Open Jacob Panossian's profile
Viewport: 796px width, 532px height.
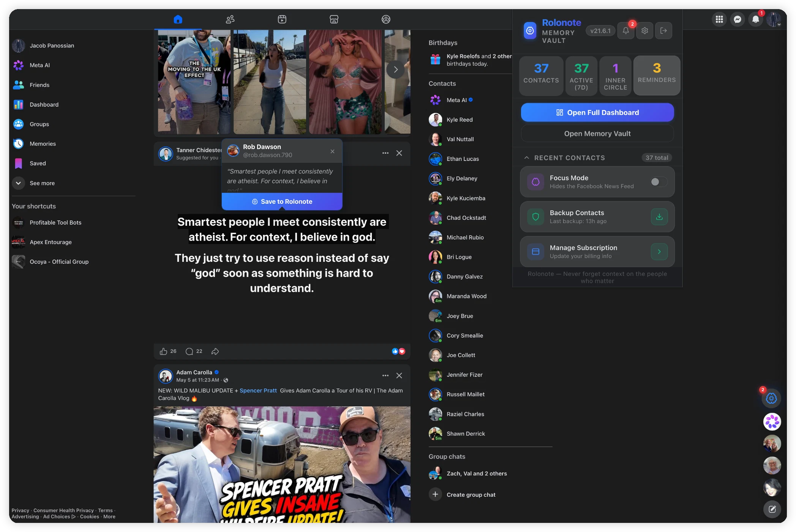(52, 46)
